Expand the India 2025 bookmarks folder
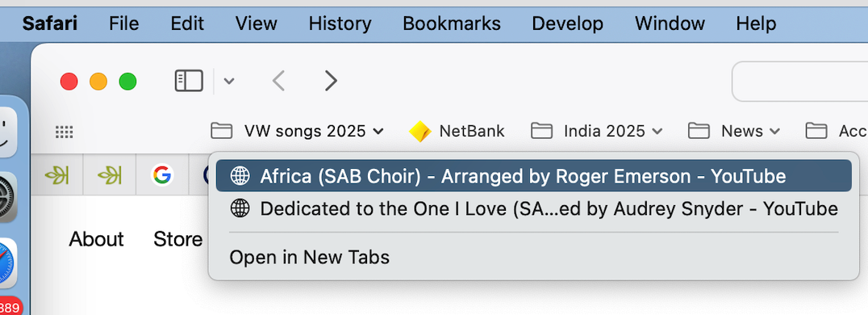This screenshot has width=868, height=315. (597, 132)
